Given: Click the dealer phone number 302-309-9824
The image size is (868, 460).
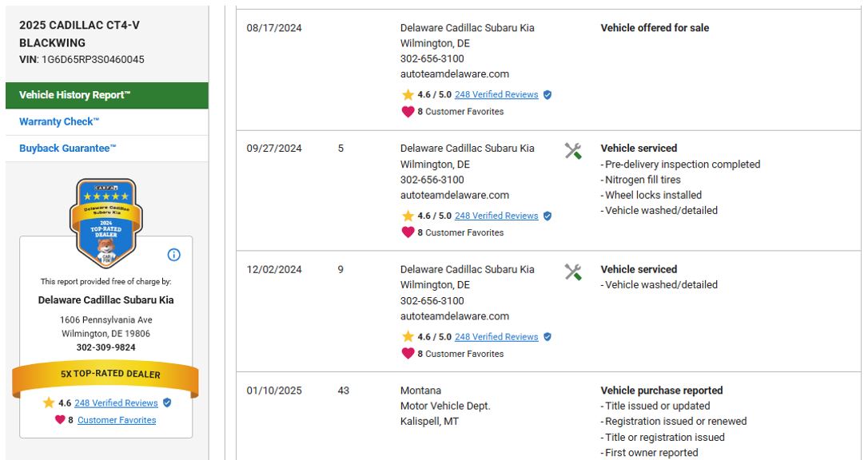Looking at the screenshot, I should tap(106, 347).
